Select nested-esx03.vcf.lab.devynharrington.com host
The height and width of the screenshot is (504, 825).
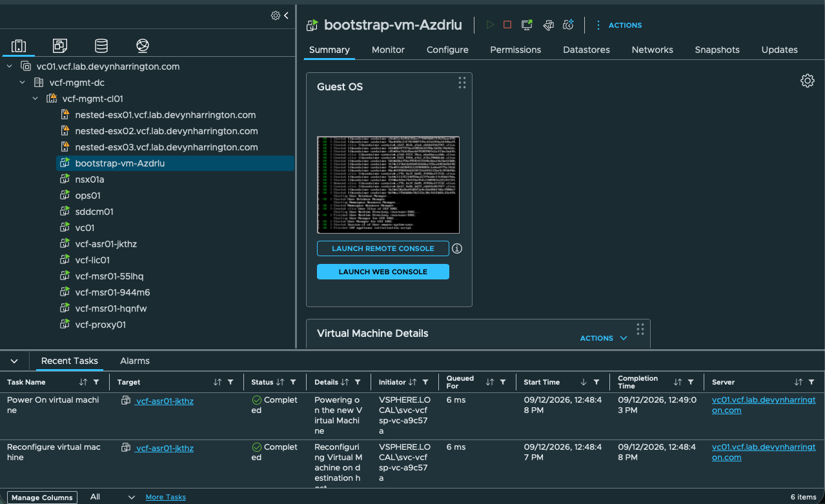click(x=166, y=147)
